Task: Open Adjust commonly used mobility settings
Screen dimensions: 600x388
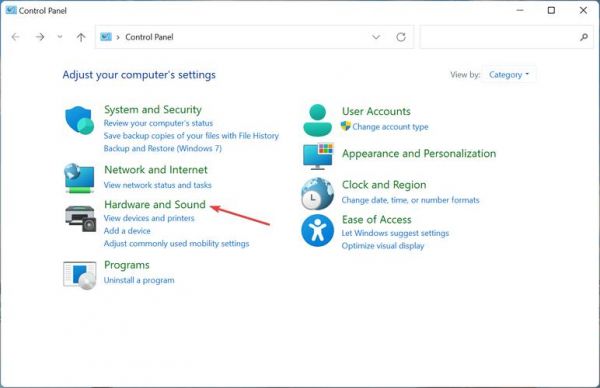Action: click(176, 244)
